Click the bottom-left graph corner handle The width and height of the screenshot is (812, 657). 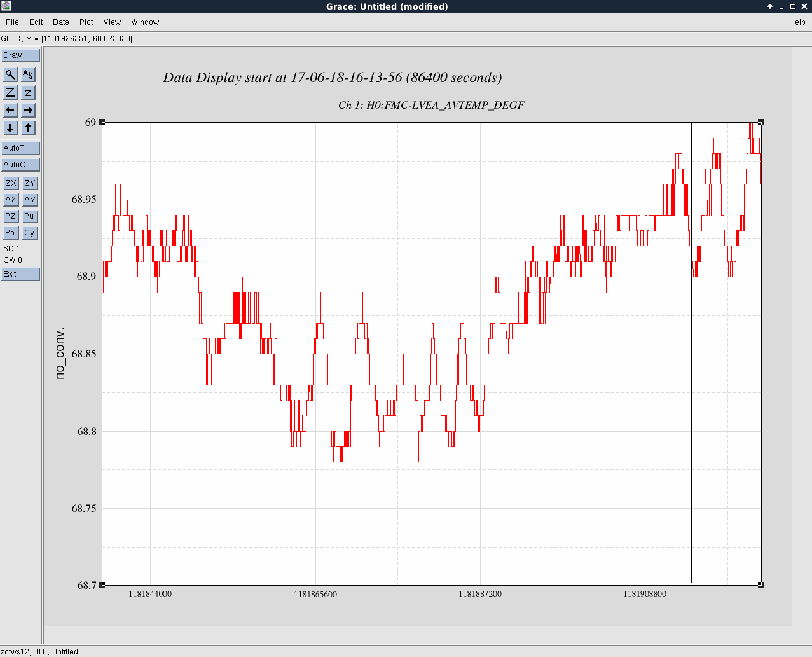(x=102, y=585)
